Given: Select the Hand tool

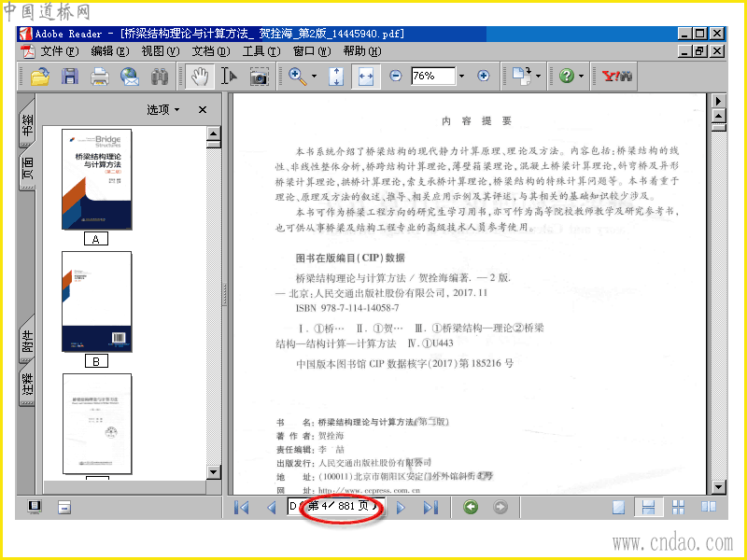Looking at the screenshot, I should coord(200,77).
